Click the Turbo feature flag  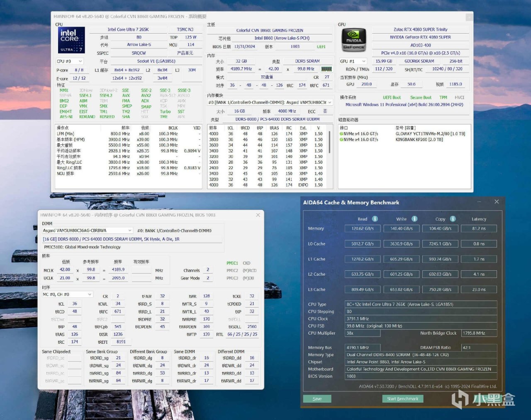tap(165, 112)
